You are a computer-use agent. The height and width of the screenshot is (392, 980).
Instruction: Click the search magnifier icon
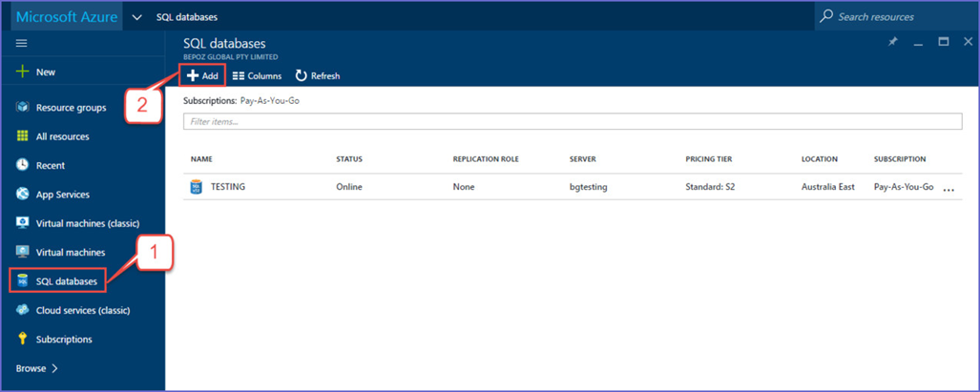click(x=826, y=16)
